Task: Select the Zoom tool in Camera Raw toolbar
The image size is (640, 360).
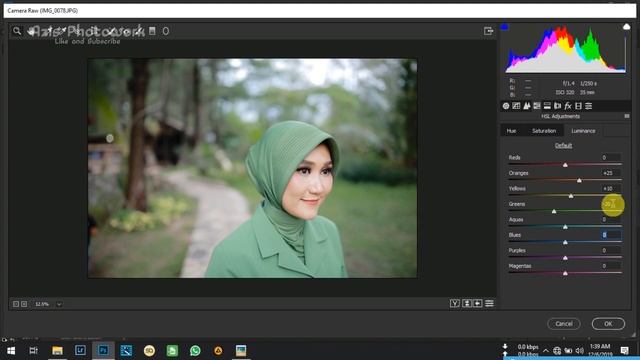Action: tap(17, 31)
